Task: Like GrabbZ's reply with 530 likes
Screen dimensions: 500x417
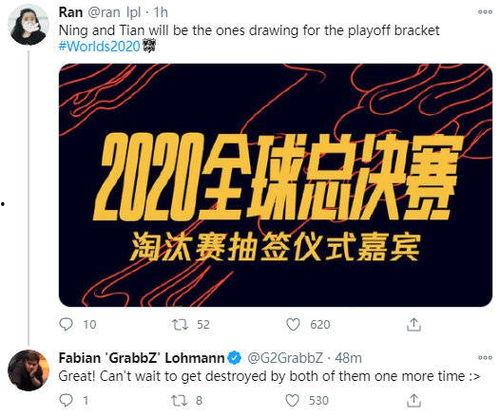Action: coord(292,400)
